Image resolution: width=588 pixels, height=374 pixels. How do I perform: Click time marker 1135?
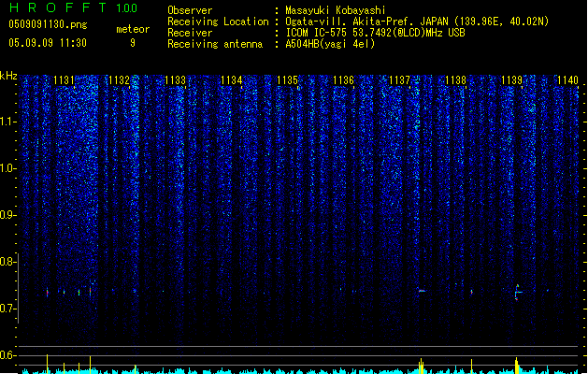point(287,80)
